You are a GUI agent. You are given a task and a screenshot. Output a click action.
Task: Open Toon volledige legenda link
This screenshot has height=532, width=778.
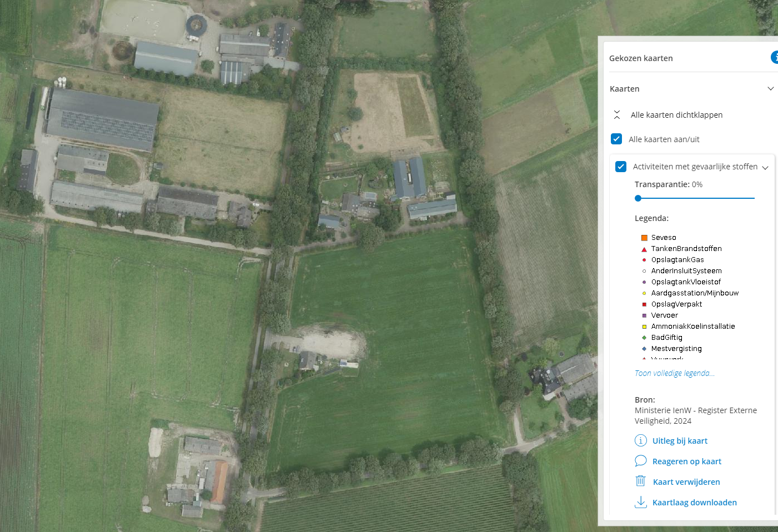tap(675, 373)
